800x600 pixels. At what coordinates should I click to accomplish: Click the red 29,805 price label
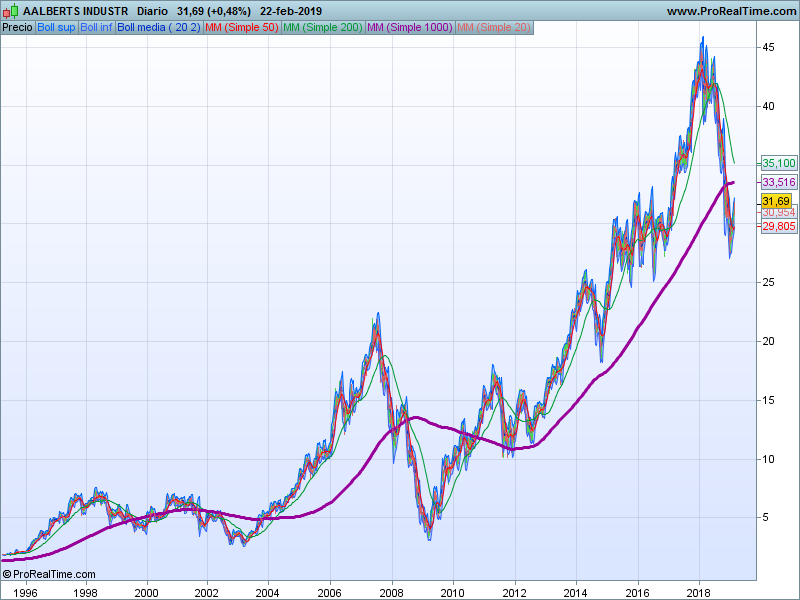(779, 226)
